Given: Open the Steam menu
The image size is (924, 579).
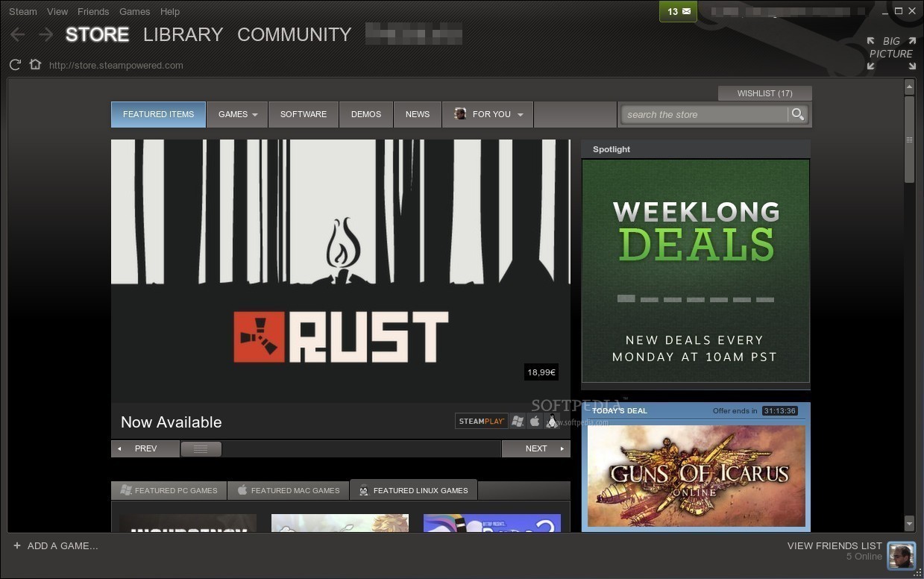Looking at the screenshot, I should 23,11.
